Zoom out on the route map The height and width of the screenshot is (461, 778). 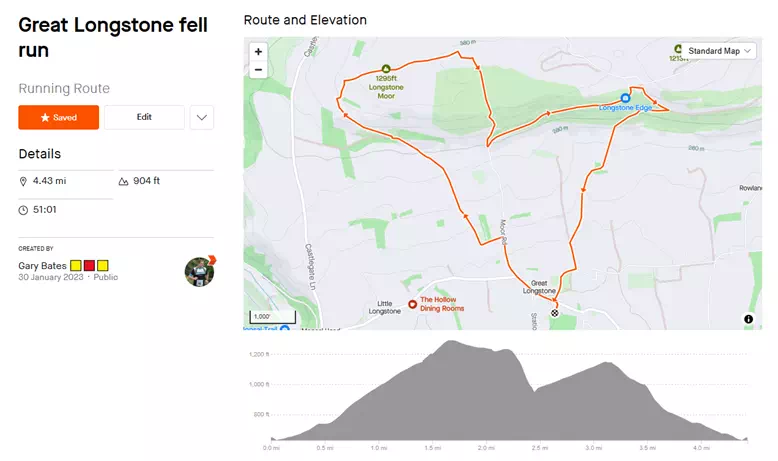click(x=258, y=70)
